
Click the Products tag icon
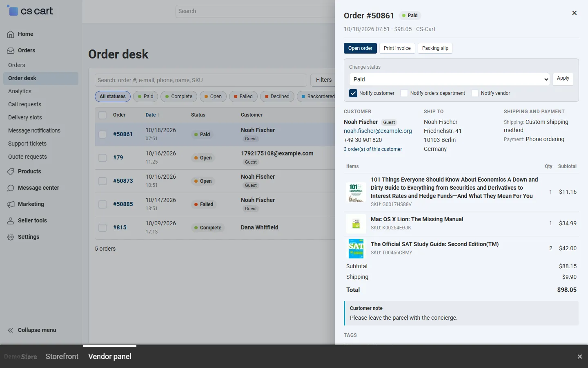(x=11, y=172)
